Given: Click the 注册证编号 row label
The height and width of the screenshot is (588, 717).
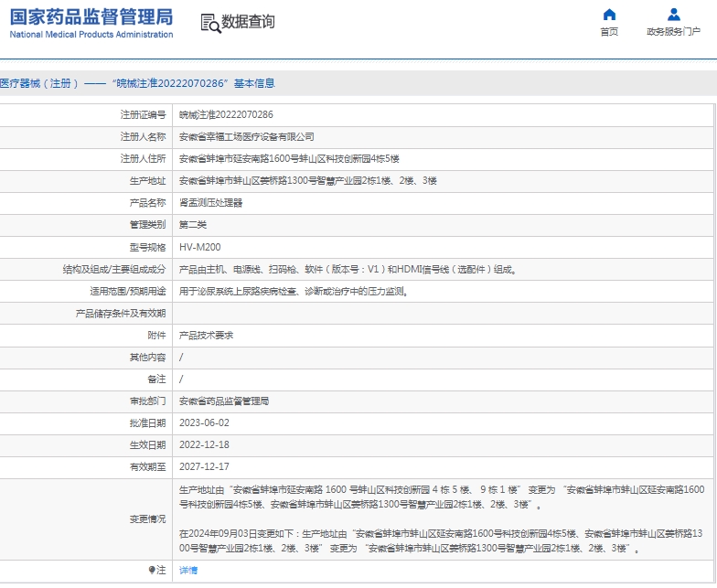Looking at the screenshot, I should coord(143,115).
